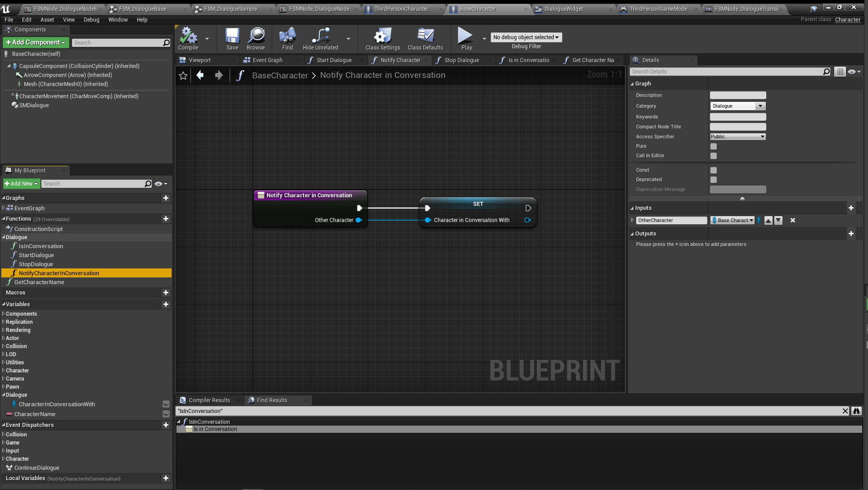
Task: Open Class Settings from toolbar
Action: coord(383,36)
